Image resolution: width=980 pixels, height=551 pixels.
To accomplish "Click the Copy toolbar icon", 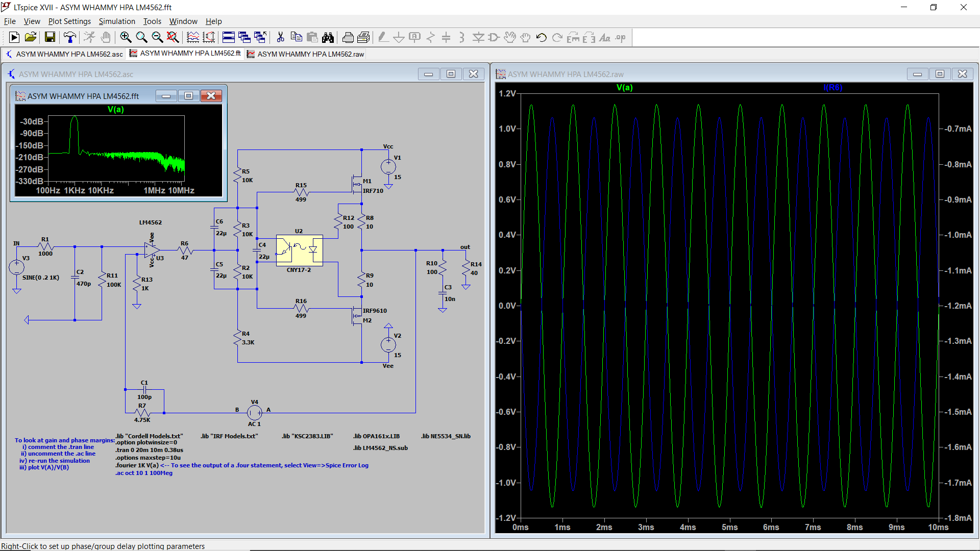I will (x=296, y=37).
